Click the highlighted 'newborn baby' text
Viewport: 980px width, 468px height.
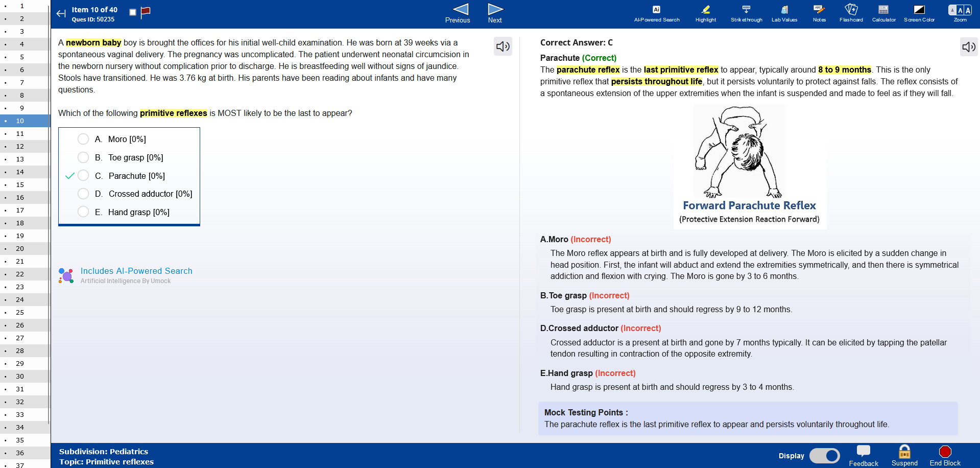pyautogui.click(x=93, y=42)
